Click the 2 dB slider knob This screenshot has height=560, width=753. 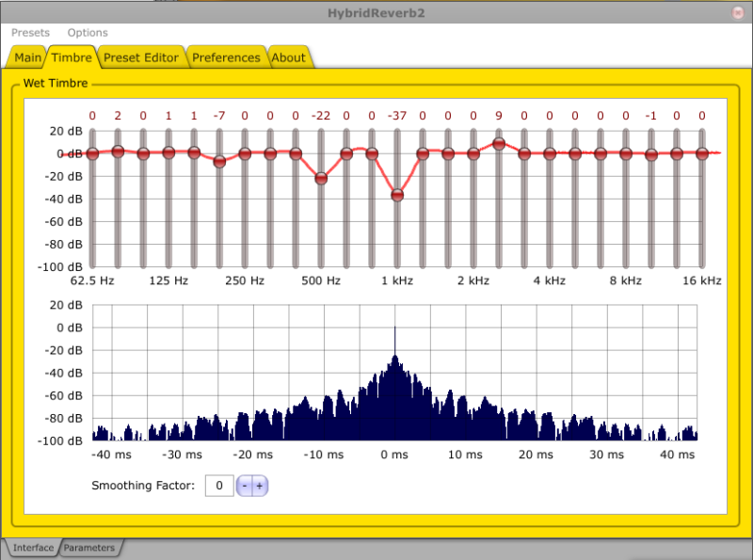tap(118, 151)
